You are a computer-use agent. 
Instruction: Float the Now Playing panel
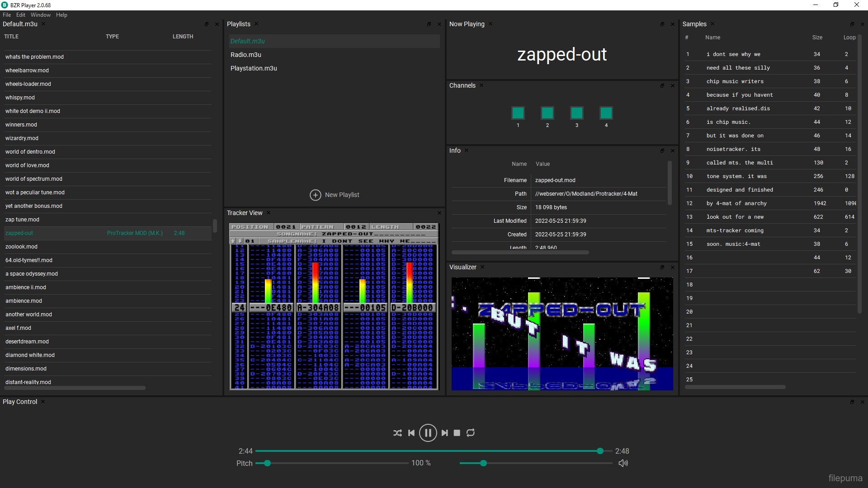(x=662, y=24)
